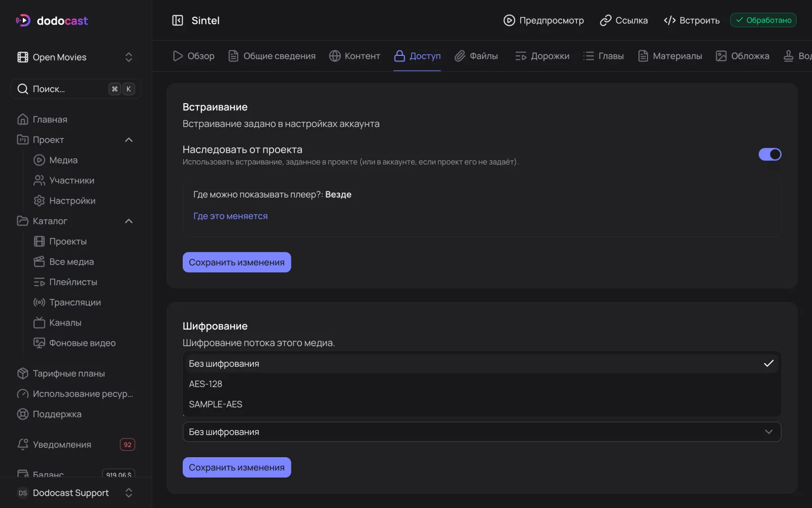Open Медиа in the sidebar
812x508 pixels.
pyautogui.click(x=84, y=160)
